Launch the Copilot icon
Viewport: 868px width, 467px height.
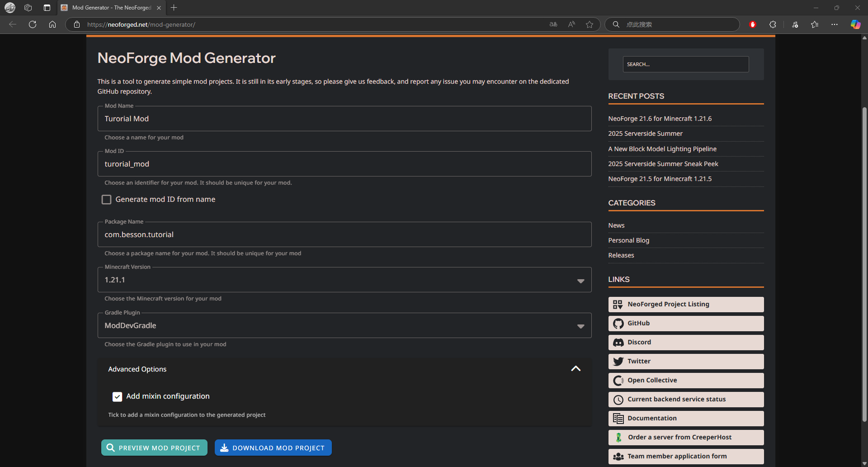tap(855, 24)
